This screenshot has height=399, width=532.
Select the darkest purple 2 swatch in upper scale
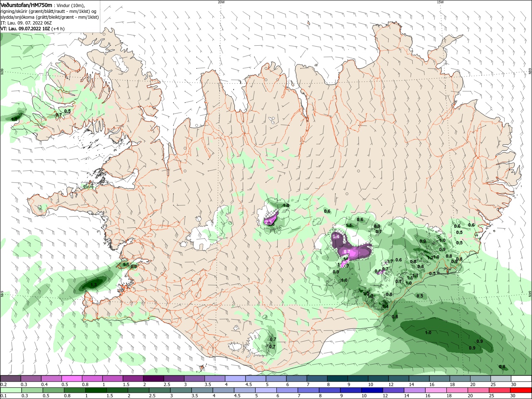[x=153, y=379]
